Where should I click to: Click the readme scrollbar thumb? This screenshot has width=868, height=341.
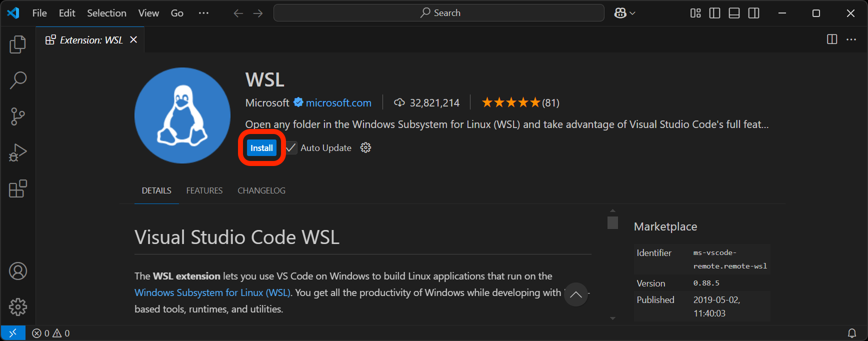click(x=612, y=222)
